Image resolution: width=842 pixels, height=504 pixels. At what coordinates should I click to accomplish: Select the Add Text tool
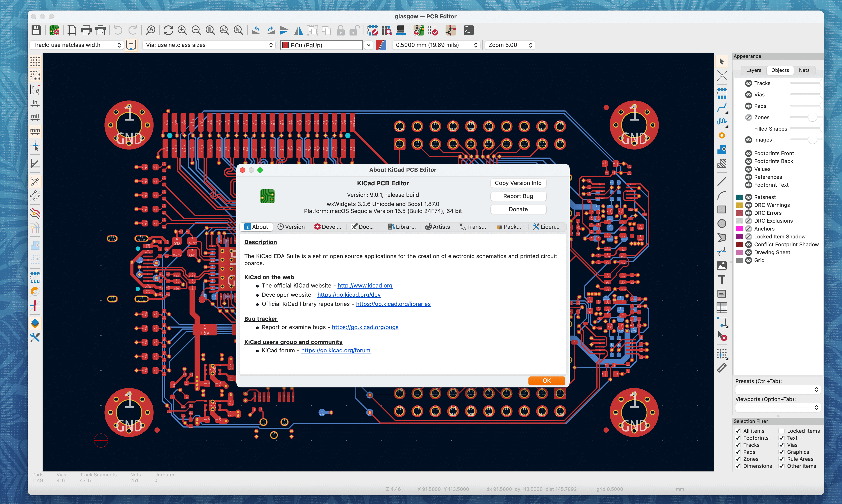click(x=722, y=280)
